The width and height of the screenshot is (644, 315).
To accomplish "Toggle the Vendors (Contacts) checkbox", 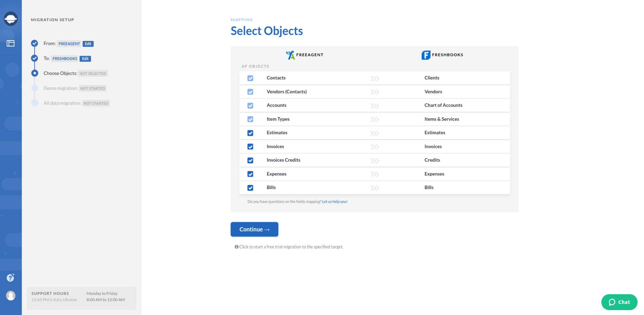I will pos(250,92).
